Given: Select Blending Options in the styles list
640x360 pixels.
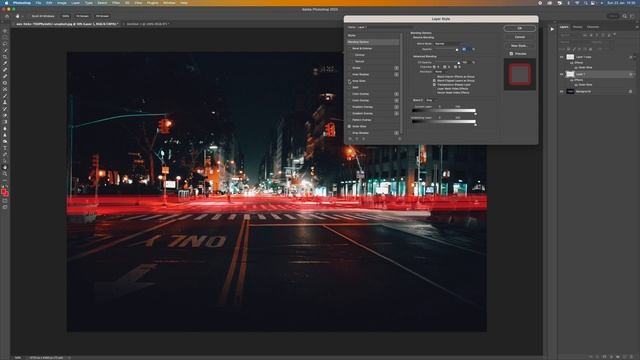Looking at the screenshot, I should (373, 42).
